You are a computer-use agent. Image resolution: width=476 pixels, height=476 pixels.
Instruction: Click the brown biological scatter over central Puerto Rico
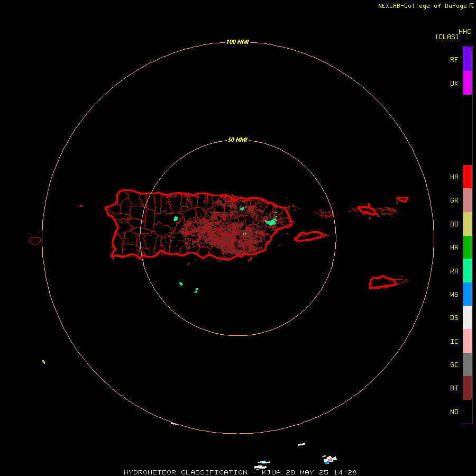click(x=226, y=232)
